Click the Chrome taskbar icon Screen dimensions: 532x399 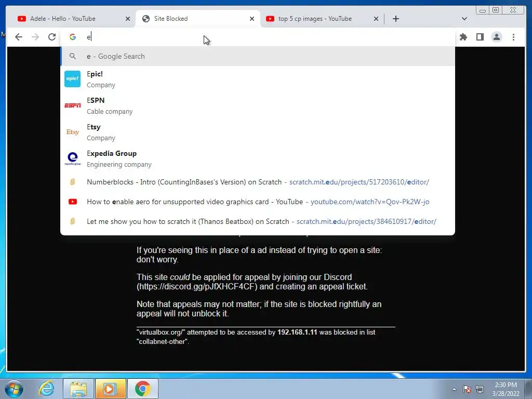coord(142,389)
